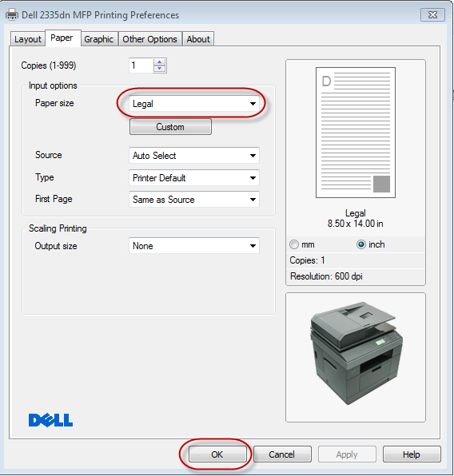Expand the Source dropdown set to Auto Select
Image resolution: width=454 pixels, height=476 pixels.
tap(194, 156)
